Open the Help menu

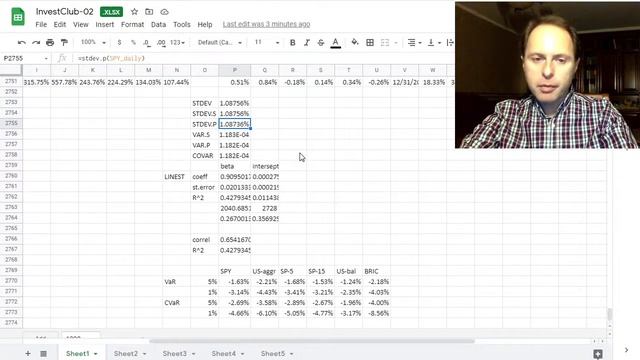[x=205, y=24]
